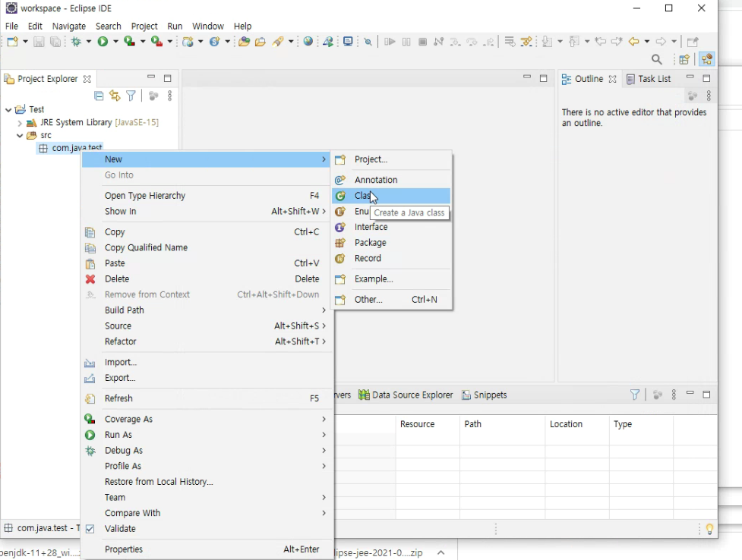This screenshot has width=742, height=560.
Task: Choose Properties from context menu
Action: 208,549
